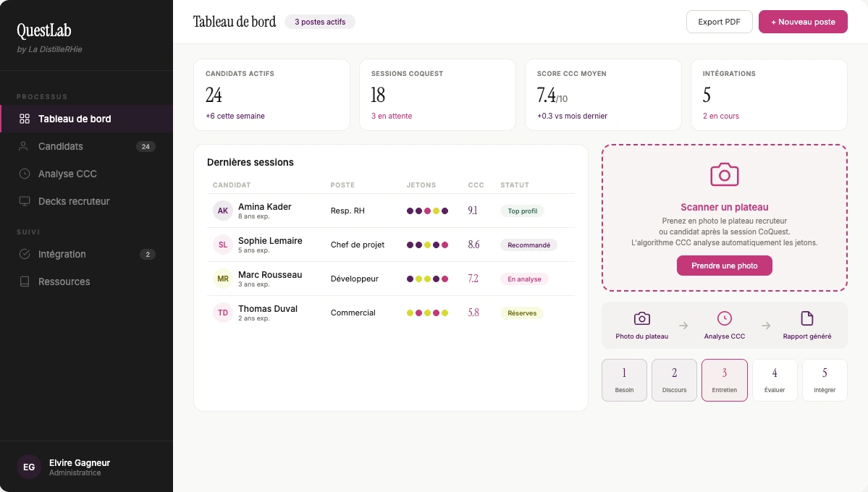Click the Export PDF button

(719, 22)
